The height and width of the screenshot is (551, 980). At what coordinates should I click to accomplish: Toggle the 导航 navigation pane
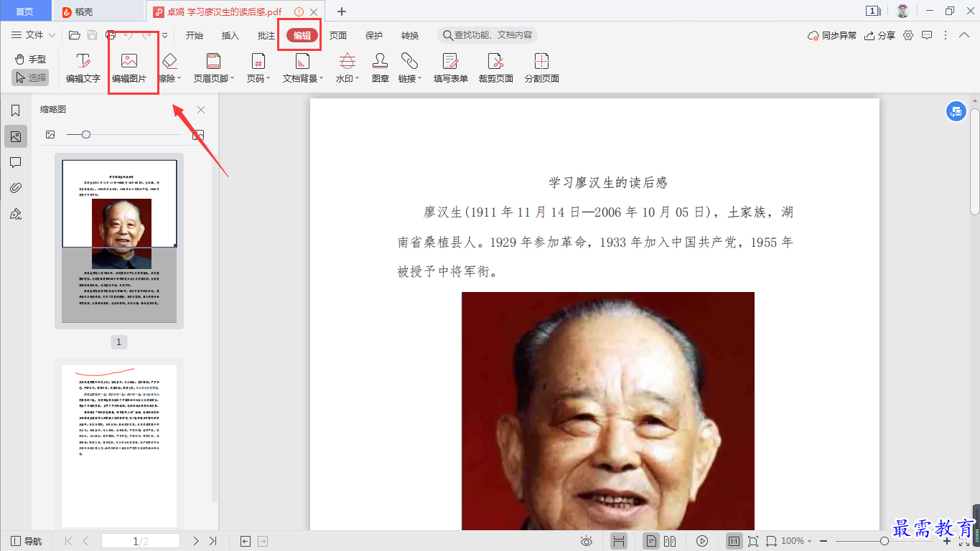(x=26, y=541)
